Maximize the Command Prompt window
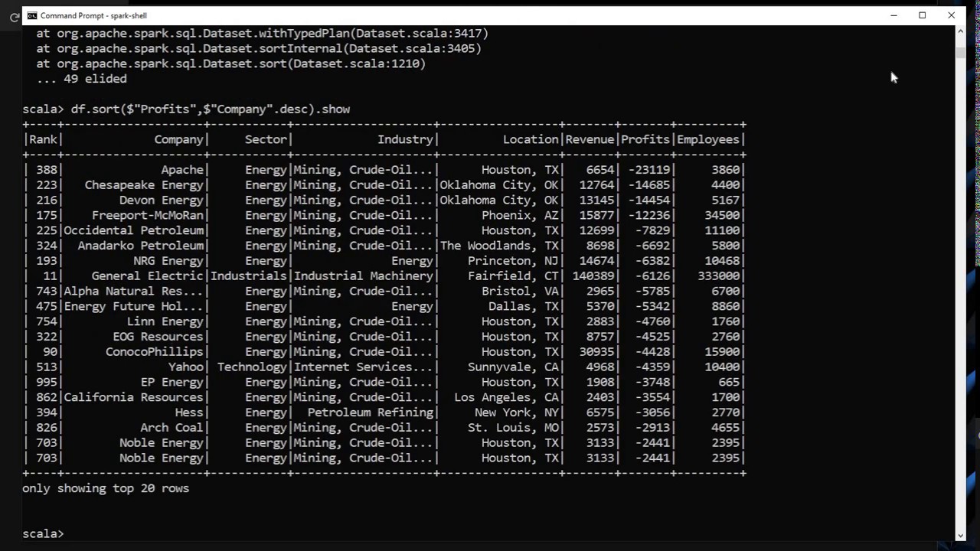The image size is (980, 551). pyautogui.click(x=923, y=15)
